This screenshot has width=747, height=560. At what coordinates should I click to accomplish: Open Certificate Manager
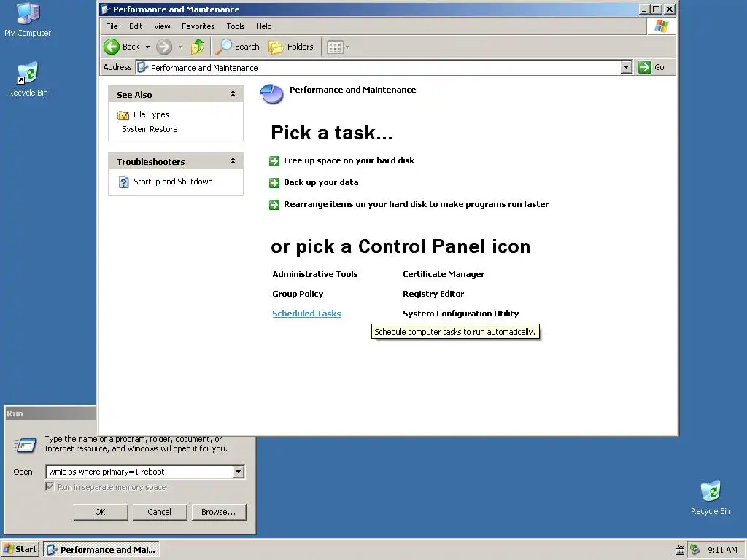click(444, 274)
